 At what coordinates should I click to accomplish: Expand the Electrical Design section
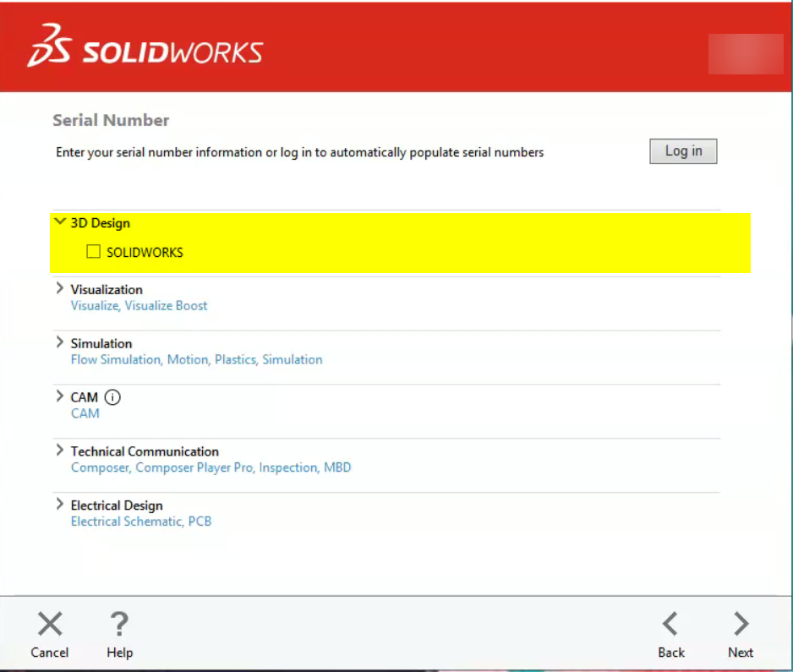tap(60, 504)
